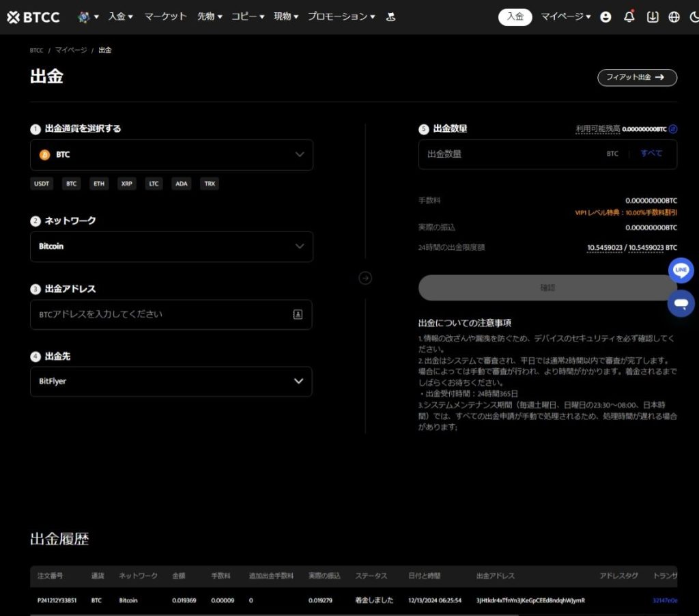Open the プロモーション menu

342,16
